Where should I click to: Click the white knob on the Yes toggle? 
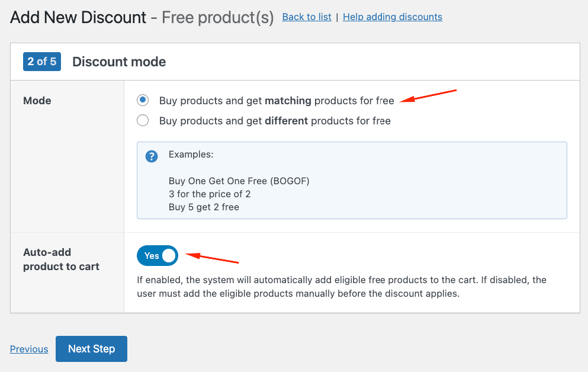[169, 255]
